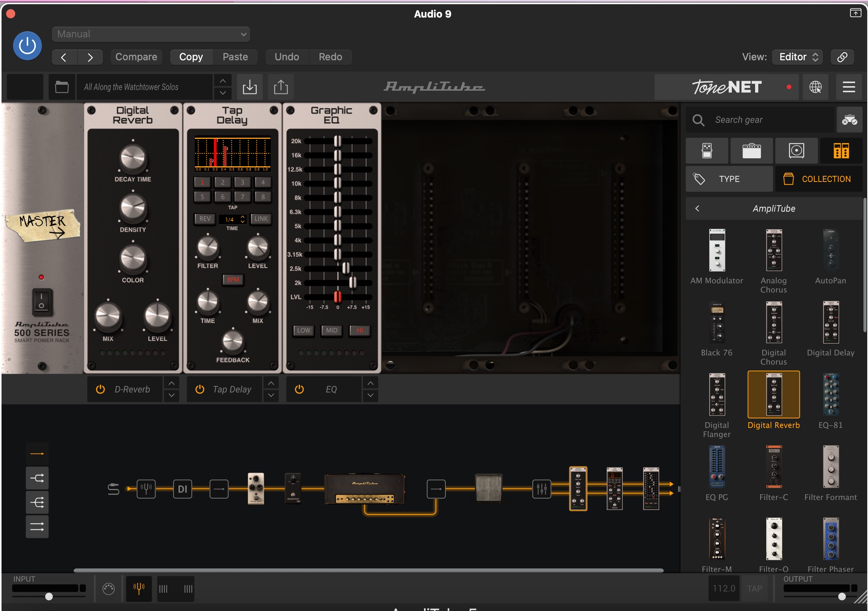
Task: Select the first split routing icon
Action: (x=37, y=478)
